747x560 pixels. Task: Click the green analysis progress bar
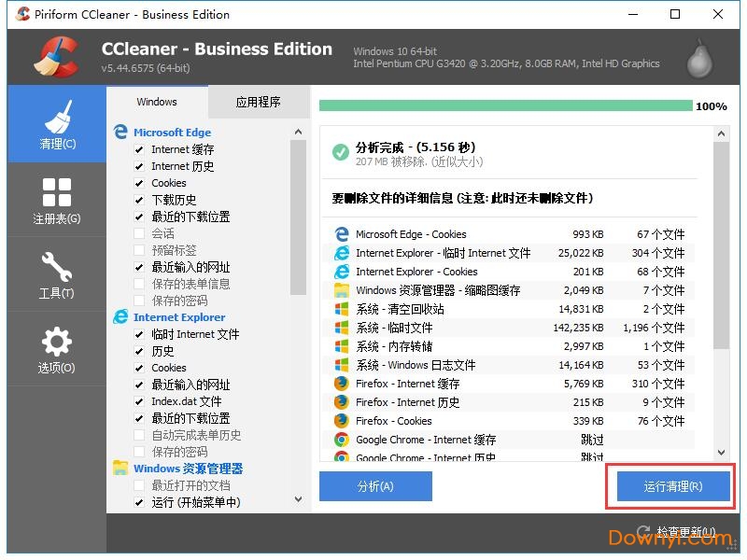pyautogui.click(x=504, y=107)
